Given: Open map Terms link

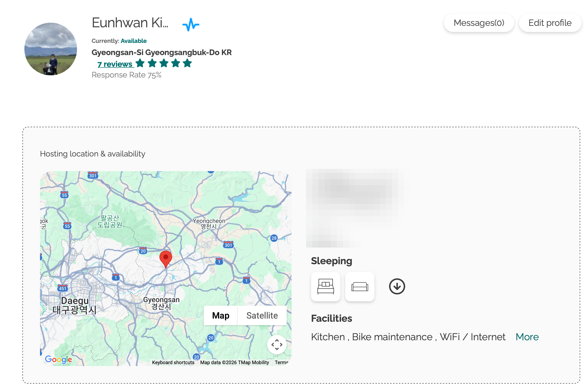Looking at the screenshot, I should [x=281, y=362].
